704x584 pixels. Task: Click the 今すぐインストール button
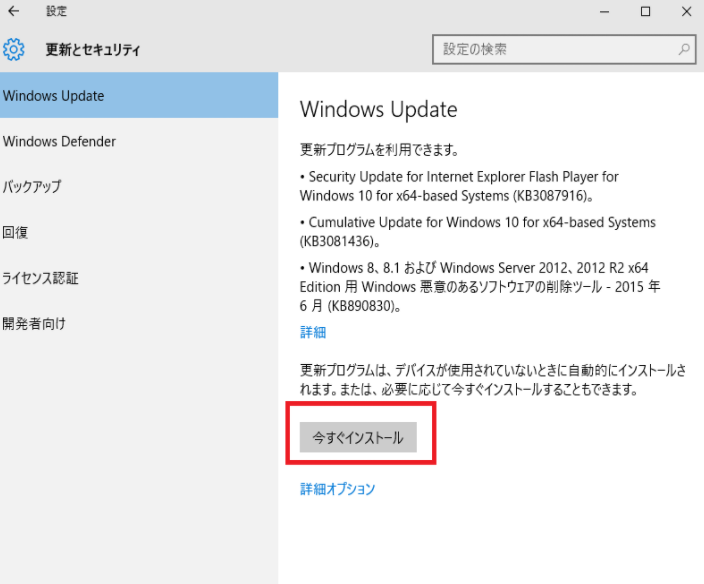[x=358, y=437]
